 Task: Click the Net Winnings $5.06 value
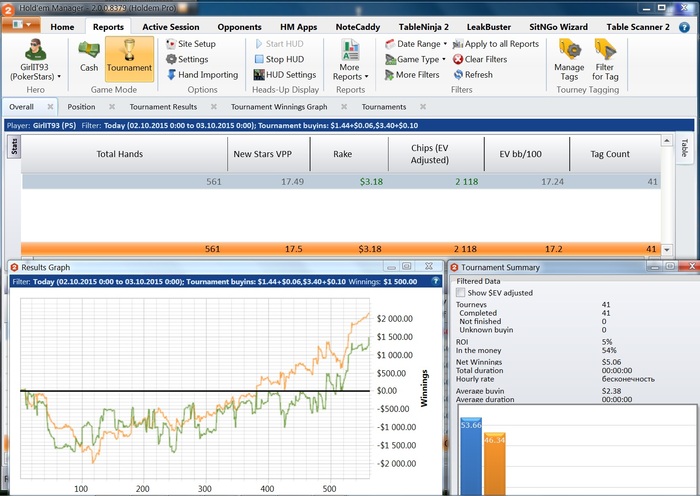click(611, 362)
